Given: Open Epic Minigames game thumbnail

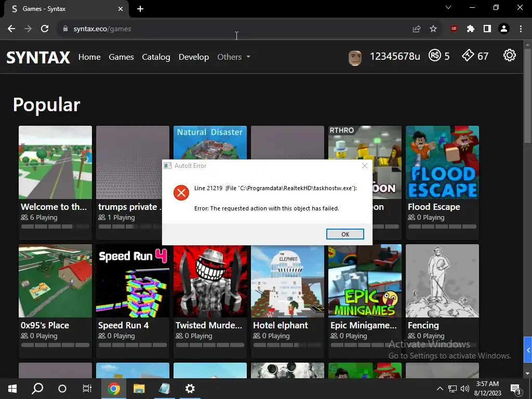Looking at the screenshot, I should (365, 281).
